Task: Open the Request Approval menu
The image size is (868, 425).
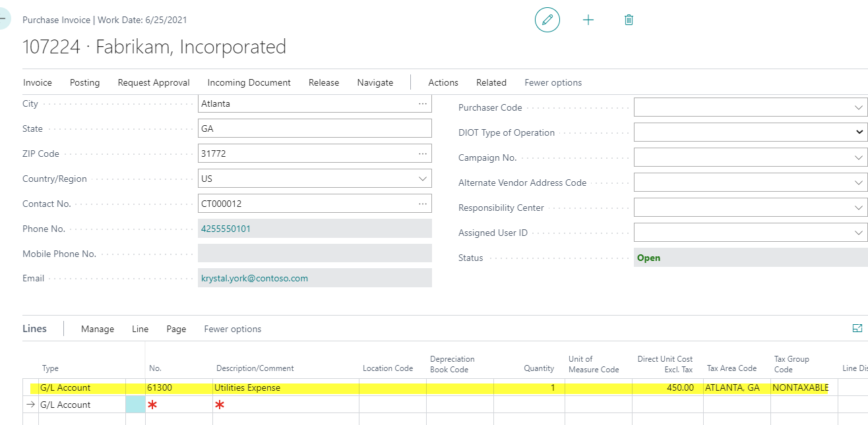Action: (x=154, y=82)
